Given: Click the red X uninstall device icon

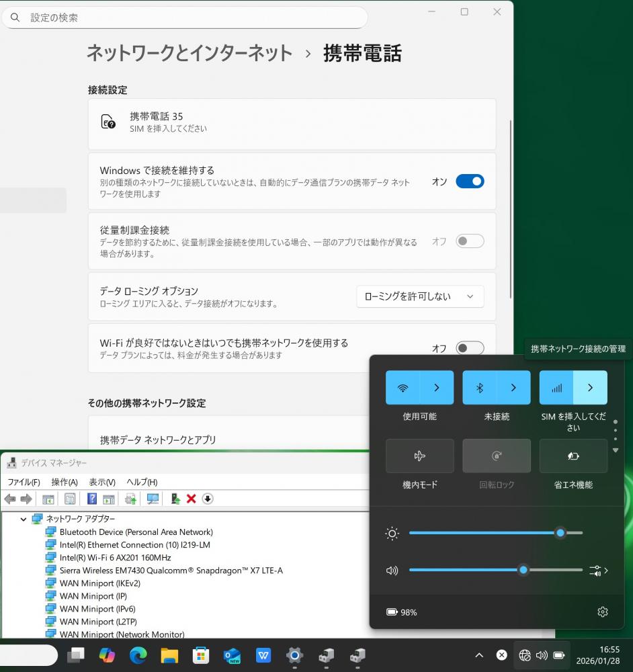Looking at the screenshot, I should coord(192,499).
